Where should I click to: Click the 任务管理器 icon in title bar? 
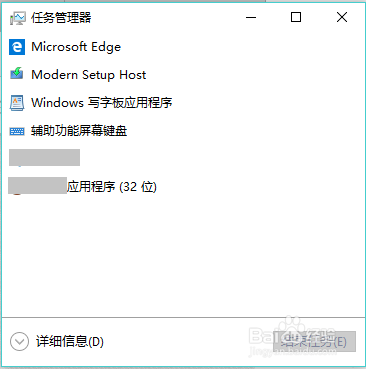(x=17, y=18)
